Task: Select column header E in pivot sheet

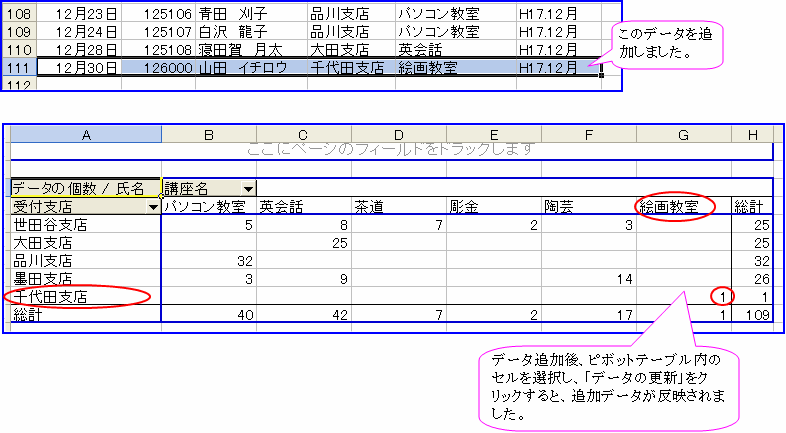Action: pyautogui.click(x=494, y=135)
